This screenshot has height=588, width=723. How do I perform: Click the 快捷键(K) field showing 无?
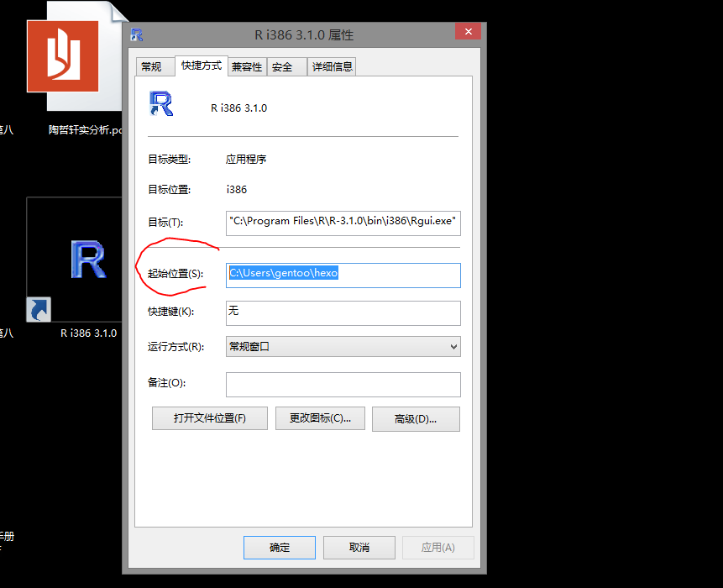(x=343, y=313)
